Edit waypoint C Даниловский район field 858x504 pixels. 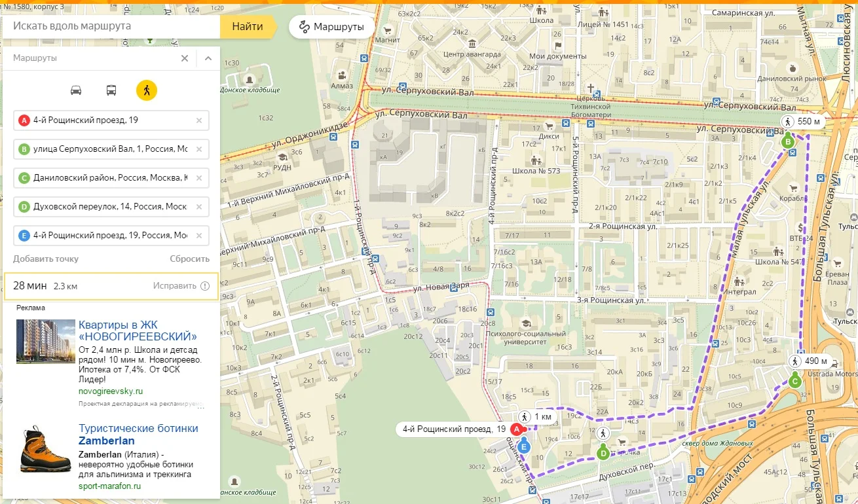tap(111, 178)
